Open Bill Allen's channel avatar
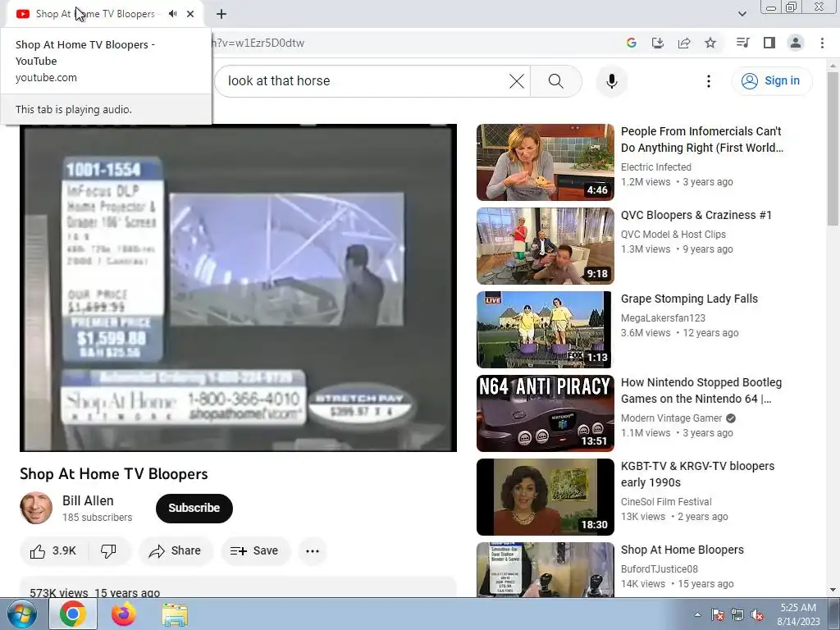 pyautogui.click(x=36, y=508)
